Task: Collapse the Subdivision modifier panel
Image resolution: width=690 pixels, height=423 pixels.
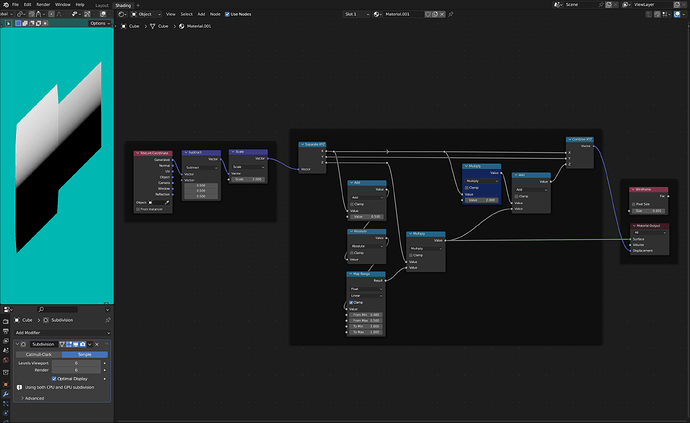Action: tap(18, 344)
